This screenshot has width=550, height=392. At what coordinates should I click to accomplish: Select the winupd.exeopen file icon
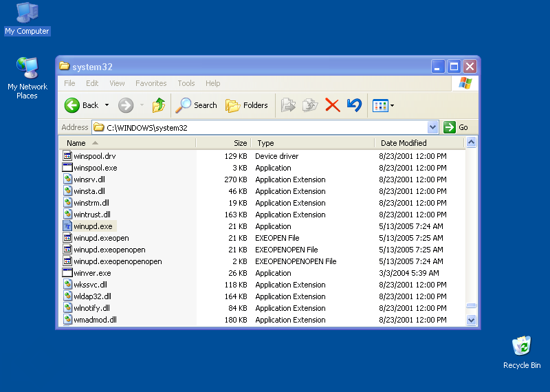pos(67,237)
